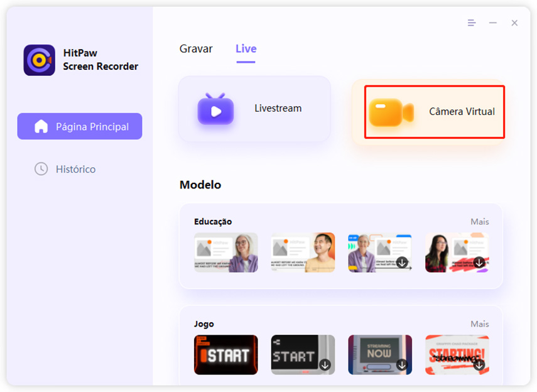Download the third Educação template via arrow icon
Screen dimensions: 537x392
tap(402, 263)
